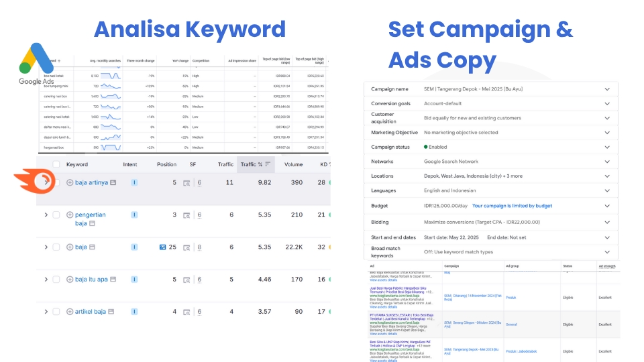Click the Intent badge for baja itu apa
Image resolution: width=644 pixels, height=362 pixels.
134,280
